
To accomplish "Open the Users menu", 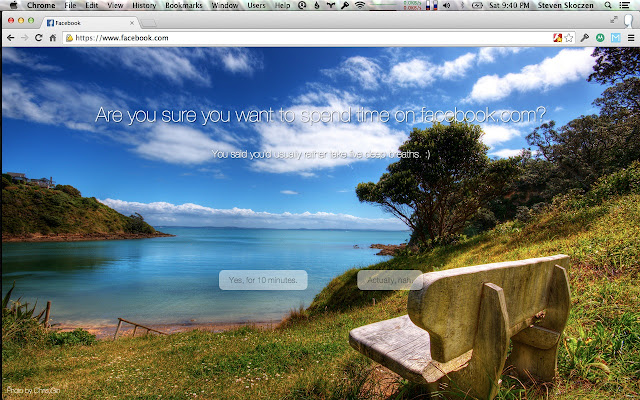I will coord(256,5).
